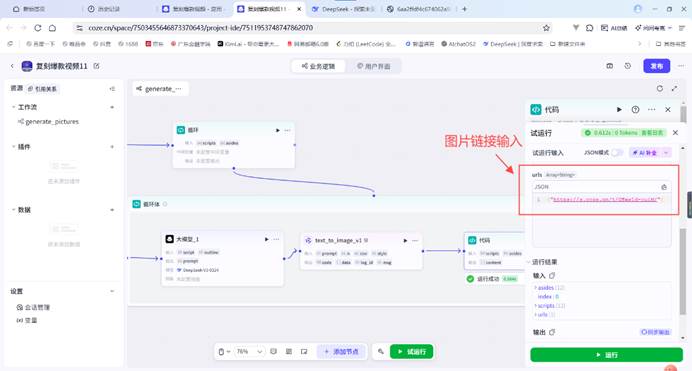Go back using the arrow beside project name

[12, 66]
